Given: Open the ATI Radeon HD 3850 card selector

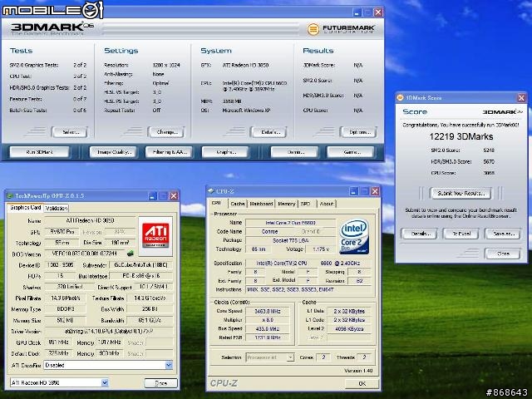Looking at the screenshot, I should (105, 382).
